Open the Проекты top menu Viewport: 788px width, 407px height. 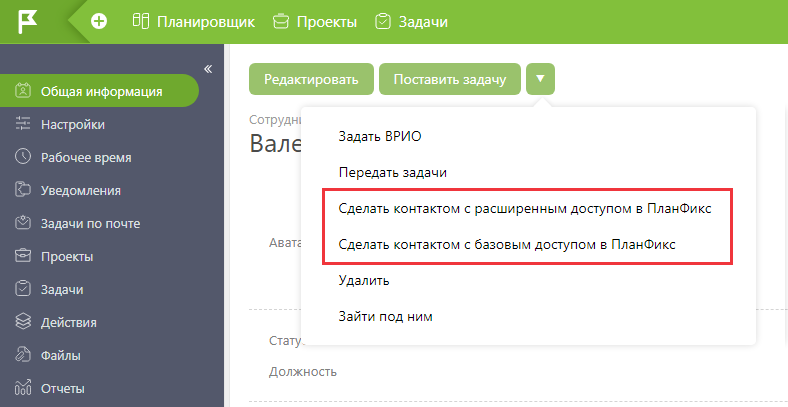point(315,22)
